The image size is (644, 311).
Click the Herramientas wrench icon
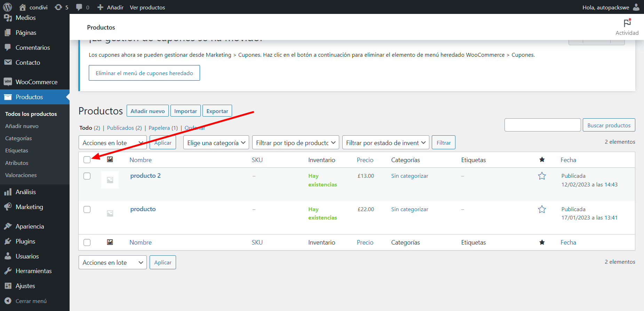click(x=8, y=271)
